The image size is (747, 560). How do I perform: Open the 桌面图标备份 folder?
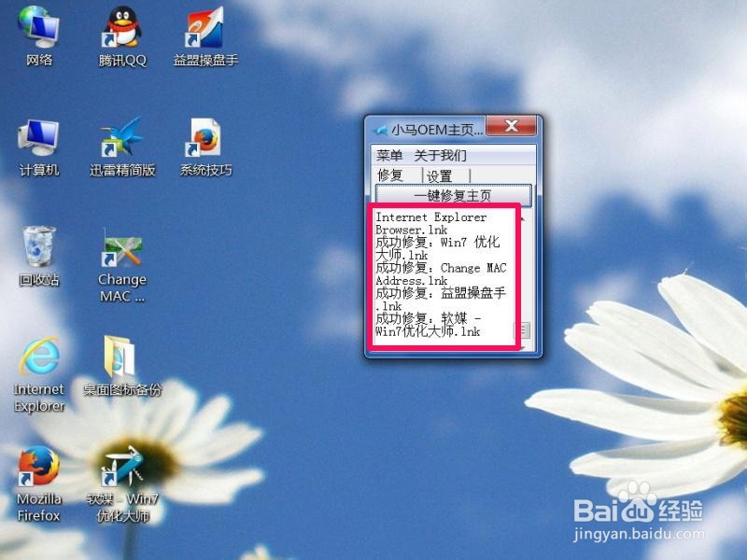pos(122,367)
